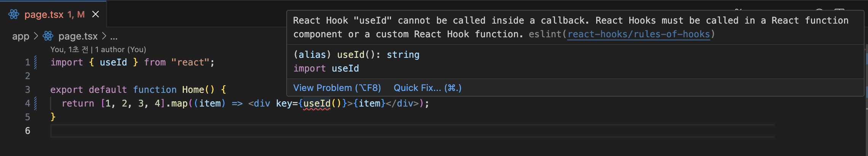
Task: Place cursor on empty line 6
Action: tap(412, 131)
